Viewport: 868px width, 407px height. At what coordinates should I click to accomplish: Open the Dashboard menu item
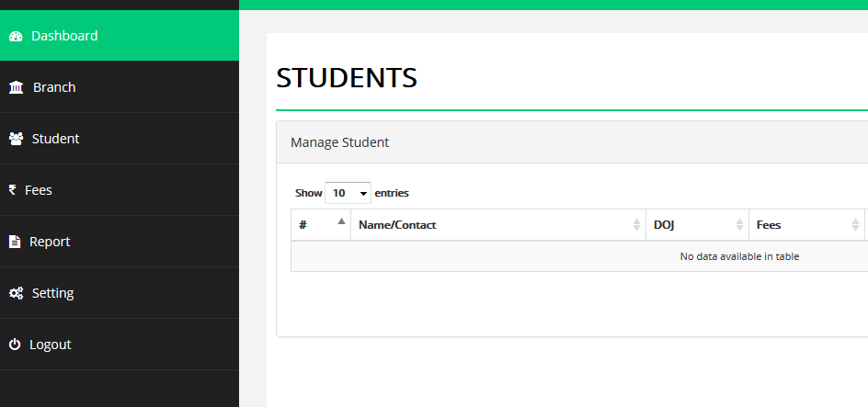[119, 36]
